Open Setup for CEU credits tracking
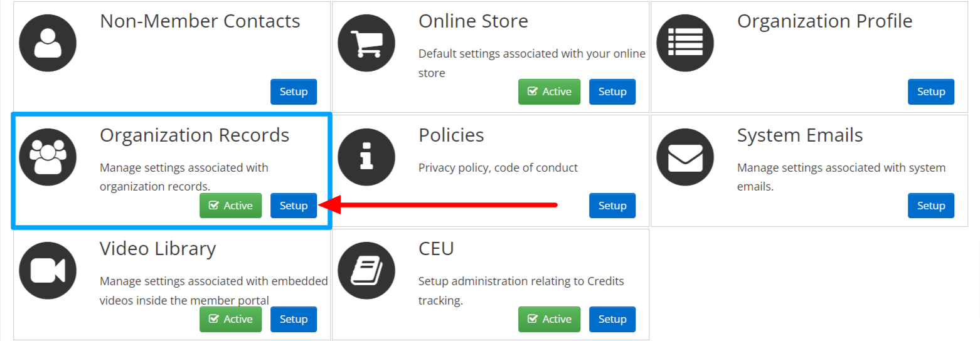Image resolution: width=980 pixels, height=341 pixels. pyautogui.click(x=612, y=319)
